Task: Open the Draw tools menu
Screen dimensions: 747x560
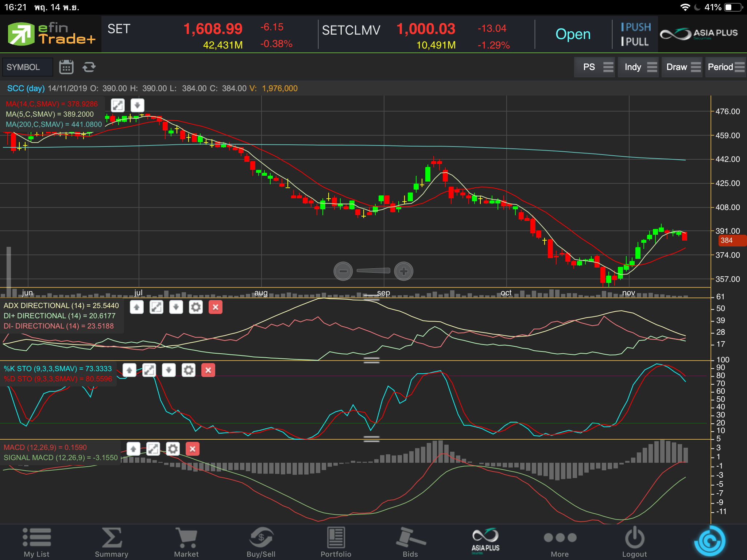Action: click(683, 67)
